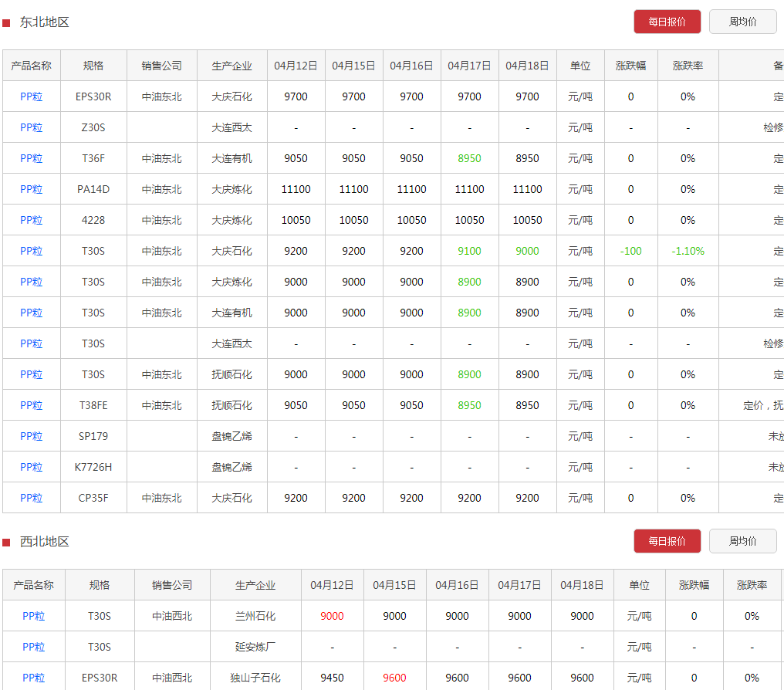Click 盘锦乙烯 cell in SP179 row
The image size is (784, 690).
click(232, 436)
